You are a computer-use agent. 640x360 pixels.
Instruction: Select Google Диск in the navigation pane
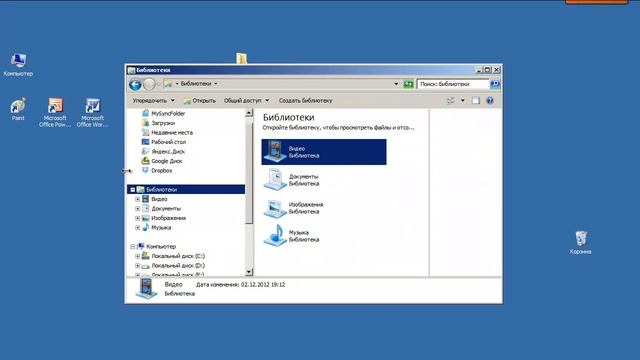pos(167,161)
